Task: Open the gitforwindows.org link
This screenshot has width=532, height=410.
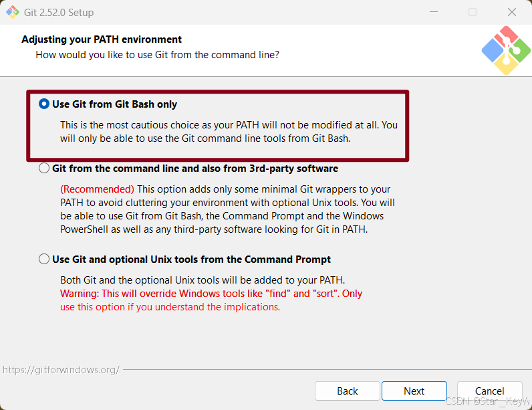Action: click(x=61, y=370)
